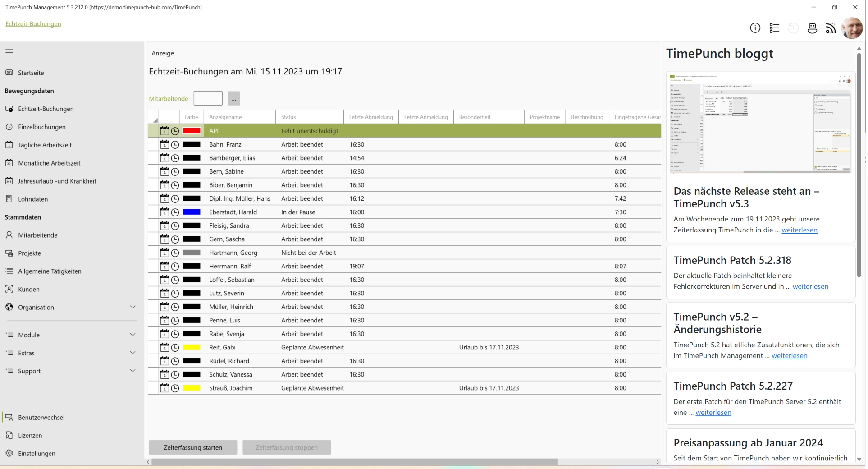The image size is (868, 469).
Task: Click the clock icon for Rabe, Svenja
Action: coord(175,334)
